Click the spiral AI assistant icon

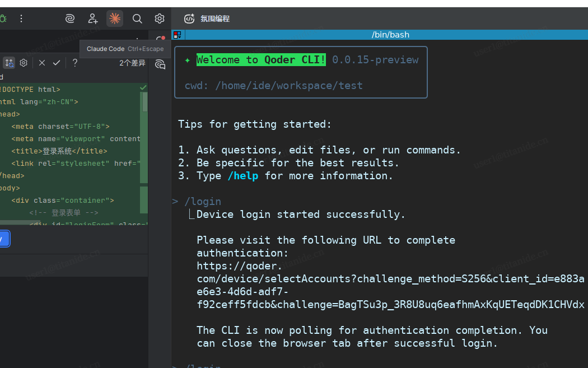coord(70,18)
